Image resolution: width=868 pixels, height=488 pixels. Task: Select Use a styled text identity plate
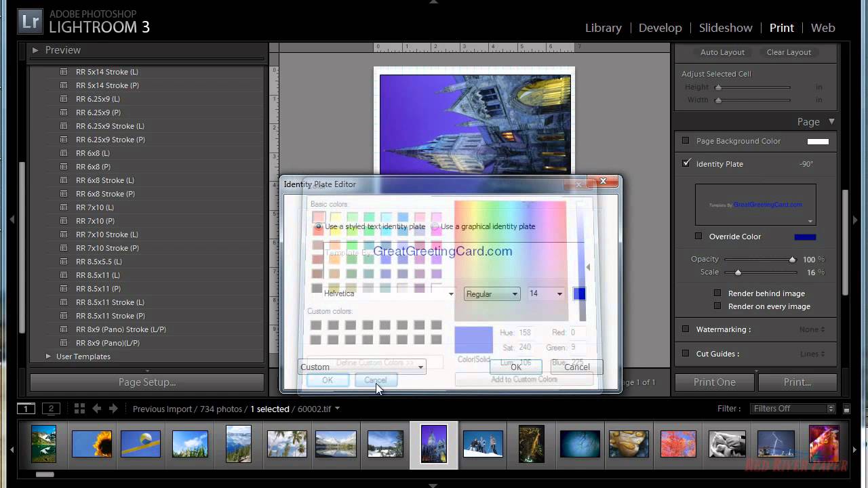(x=319, y=226)
